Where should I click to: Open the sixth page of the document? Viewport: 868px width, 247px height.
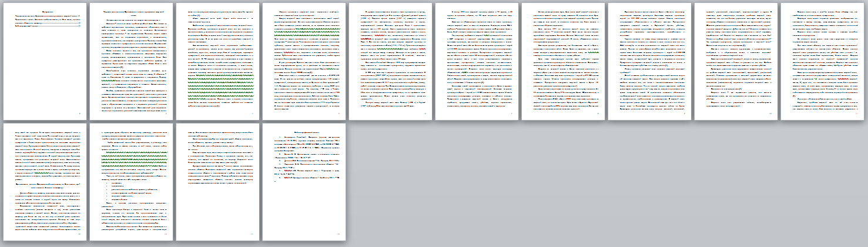click(x=477, y=61)
